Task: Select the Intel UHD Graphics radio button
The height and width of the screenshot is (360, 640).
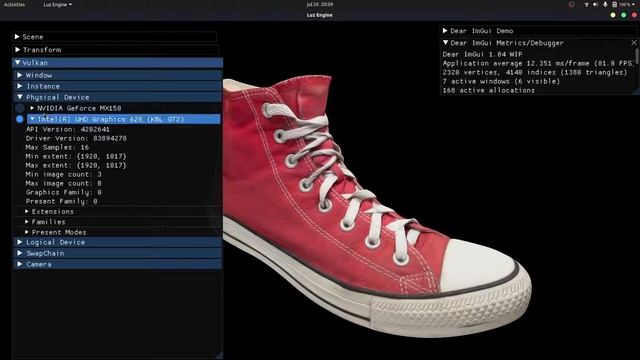Action: tap(20, 119)
